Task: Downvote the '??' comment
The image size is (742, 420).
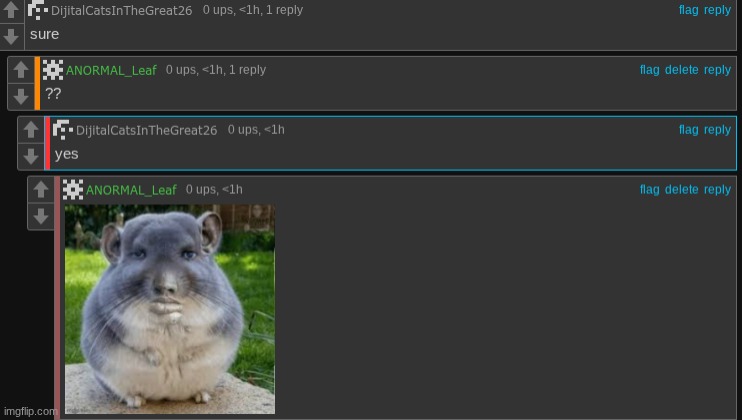Action: (21, 96)
